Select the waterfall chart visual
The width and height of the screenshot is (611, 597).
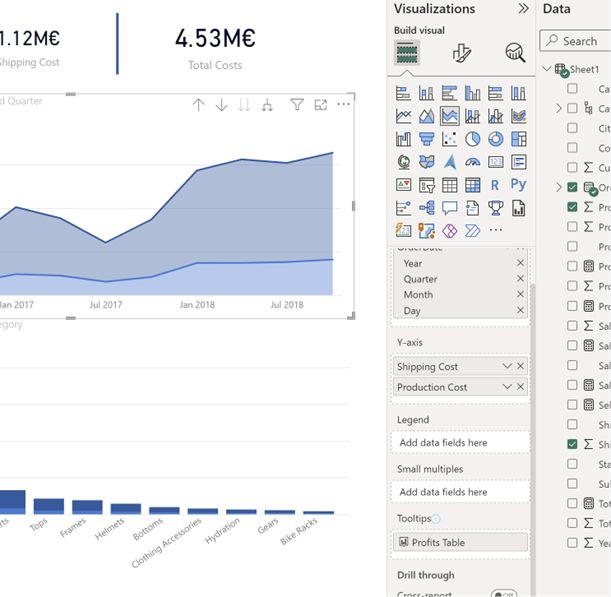403,139
